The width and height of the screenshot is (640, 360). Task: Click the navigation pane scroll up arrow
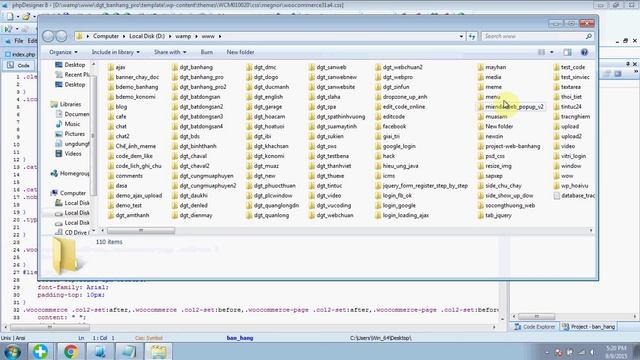click(93, 65)
